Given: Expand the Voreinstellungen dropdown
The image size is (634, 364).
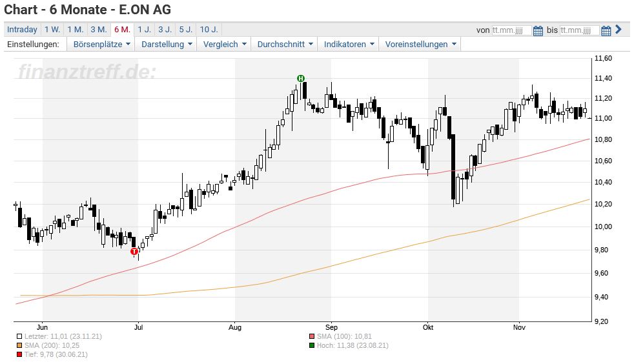Looking at the screenshot, I should point(420,44).
